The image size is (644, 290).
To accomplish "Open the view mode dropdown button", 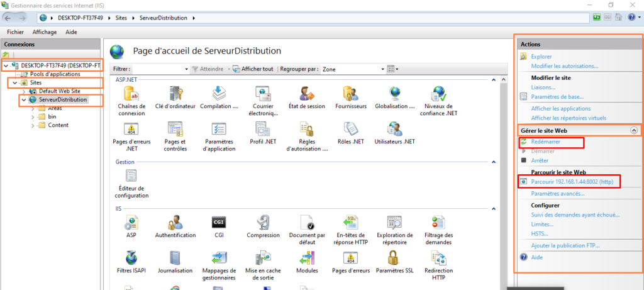I will coord(393,69).
